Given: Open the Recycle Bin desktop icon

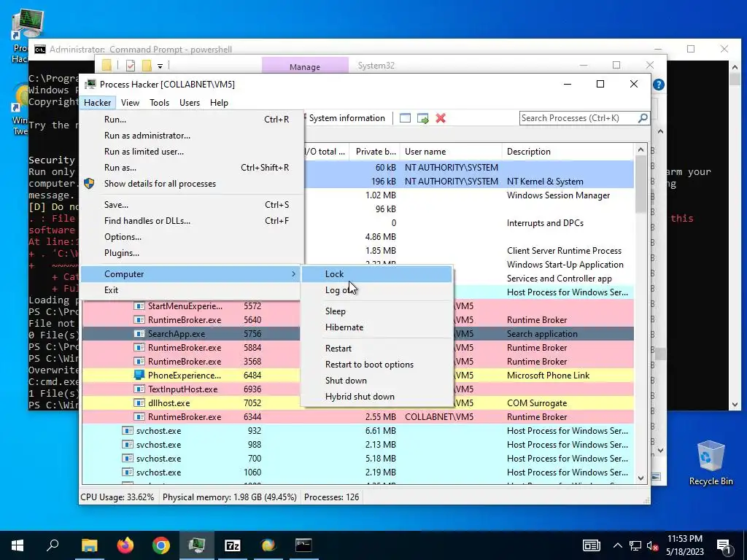Looking at the screenshot, I should point(711,463).
